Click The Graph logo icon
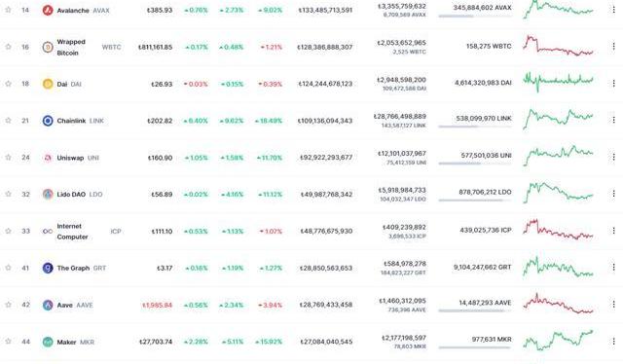This screenshot has height=364, width=623. [48, 268]
